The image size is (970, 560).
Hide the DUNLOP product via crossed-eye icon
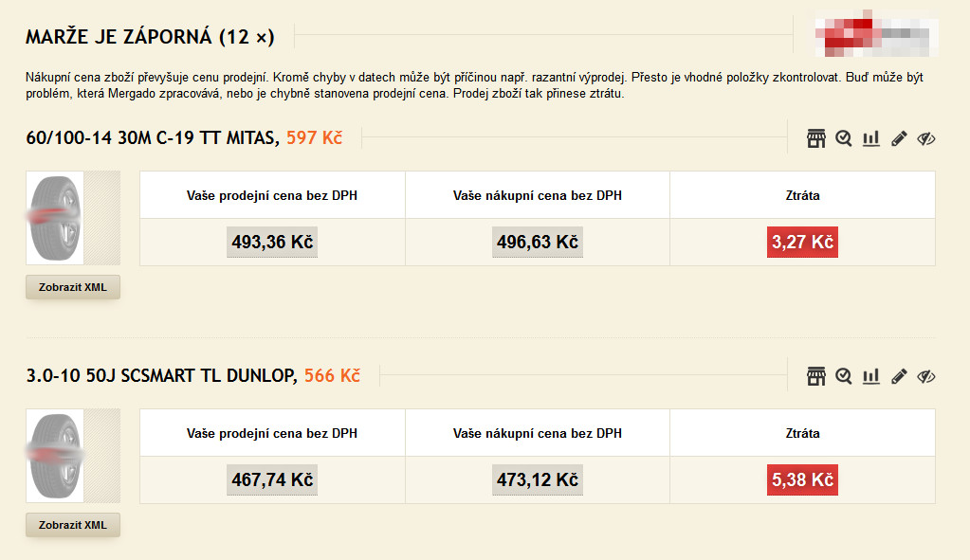[x=926, y=376]
